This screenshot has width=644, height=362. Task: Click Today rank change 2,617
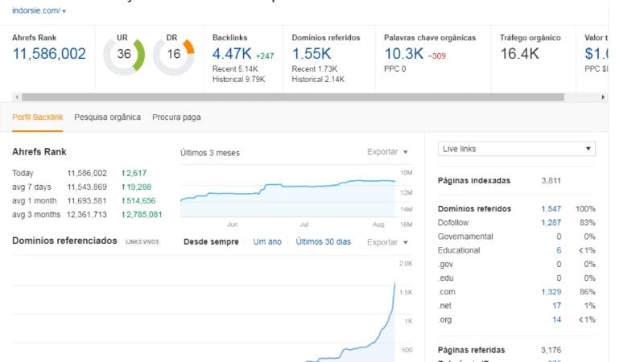134,173
